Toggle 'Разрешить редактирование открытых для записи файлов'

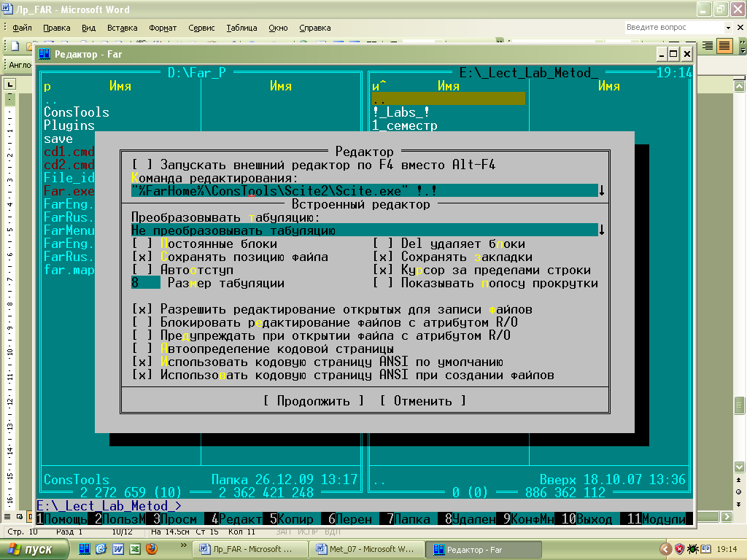coord(142,309)
